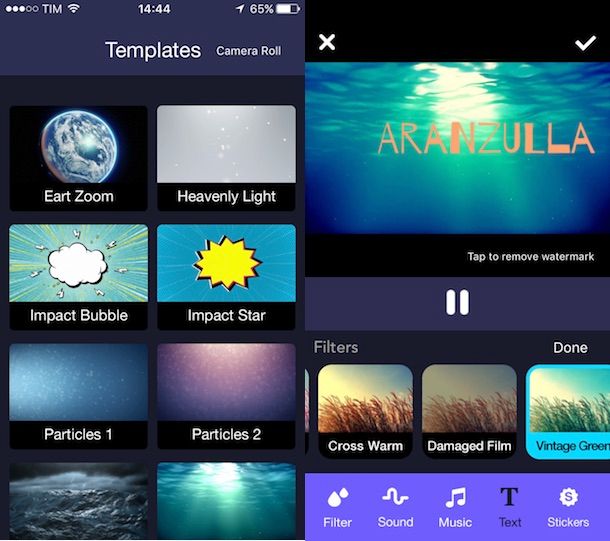The image size is (610, 541).
Task: Select the Text tool
Action: pos(510,507)
